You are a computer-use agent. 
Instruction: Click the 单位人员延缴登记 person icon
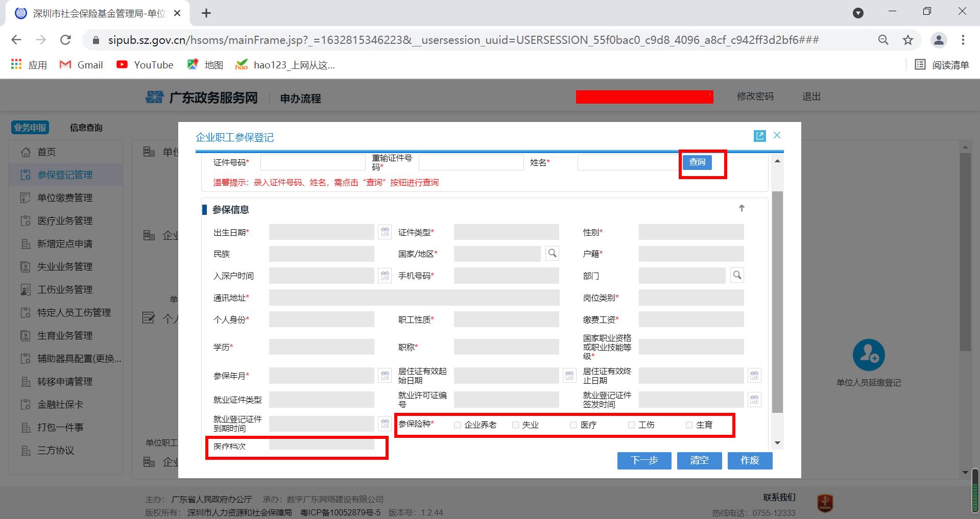click(869, 355)
